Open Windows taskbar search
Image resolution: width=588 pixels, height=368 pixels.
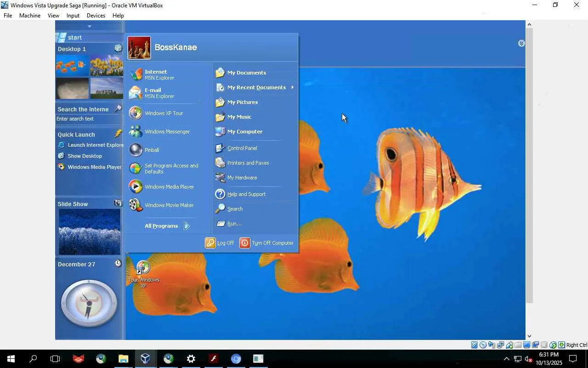[x=33, y=359]
